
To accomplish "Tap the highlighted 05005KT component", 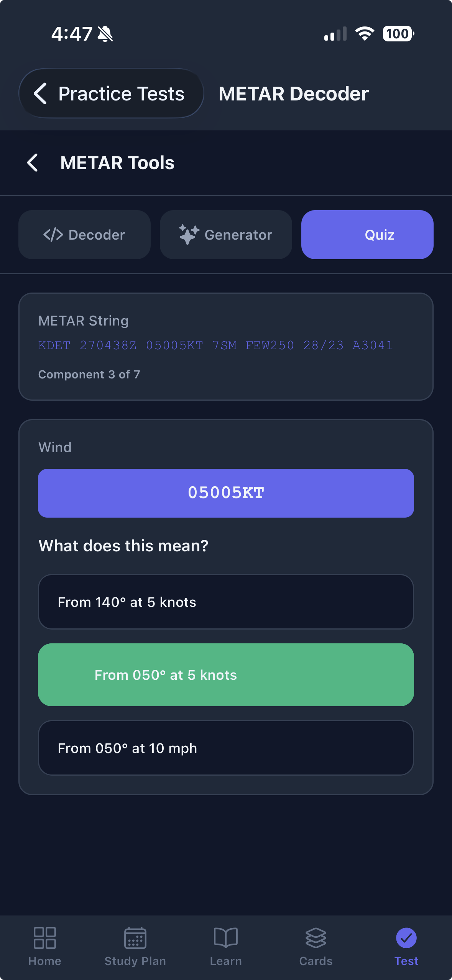I will tap(226, 493).
